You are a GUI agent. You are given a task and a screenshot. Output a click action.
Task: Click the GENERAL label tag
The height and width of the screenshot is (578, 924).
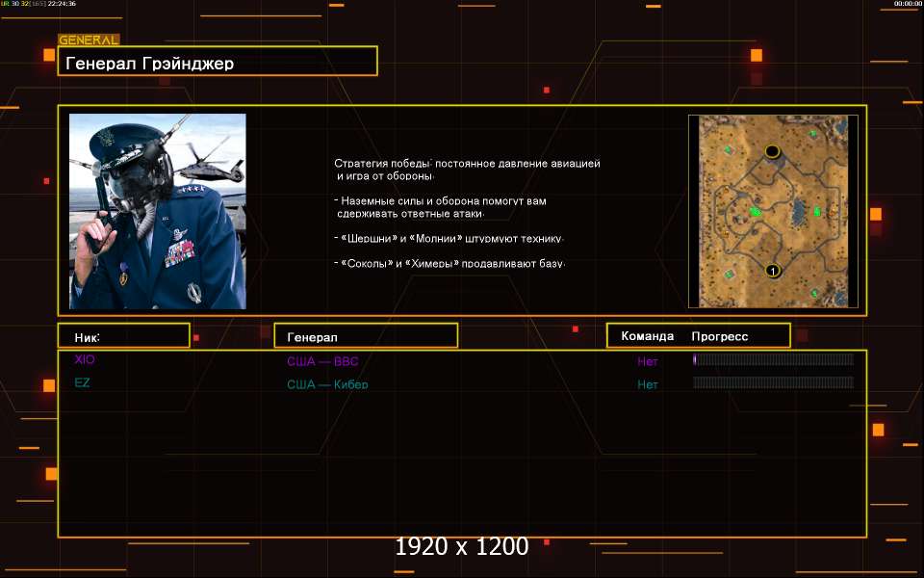click(x=89, y=40)
